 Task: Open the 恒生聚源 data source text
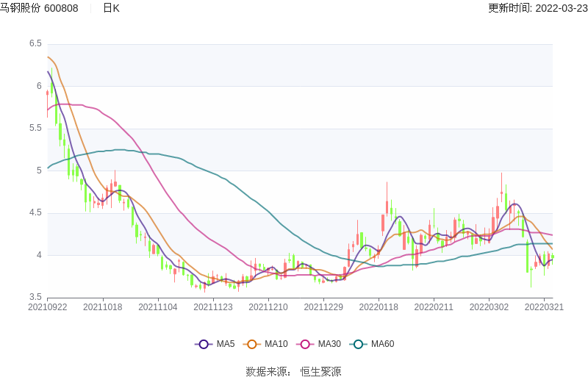320,372
